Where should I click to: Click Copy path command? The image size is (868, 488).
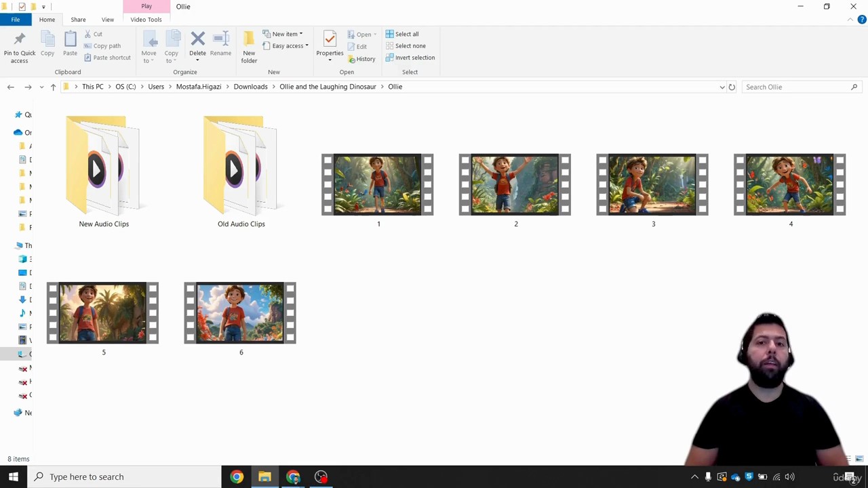[x=102, y=46]
